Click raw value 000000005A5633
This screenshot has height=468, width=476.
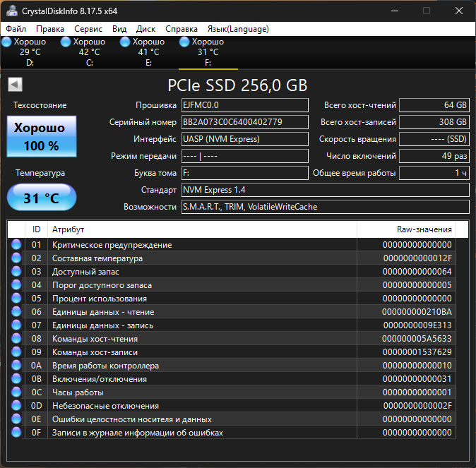click(417, 339)
